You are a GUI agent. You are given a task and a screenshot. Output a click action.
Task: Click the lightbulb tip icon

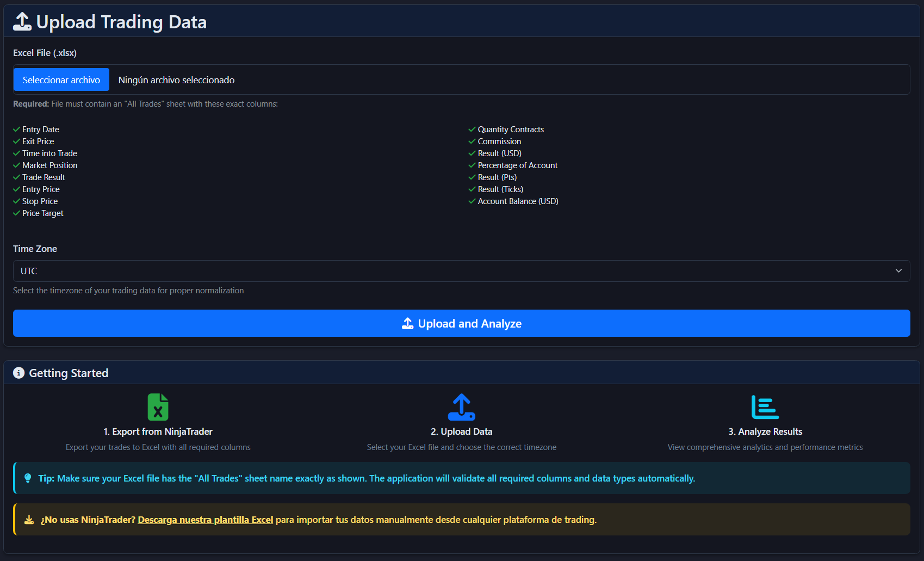tap(28, 478)
